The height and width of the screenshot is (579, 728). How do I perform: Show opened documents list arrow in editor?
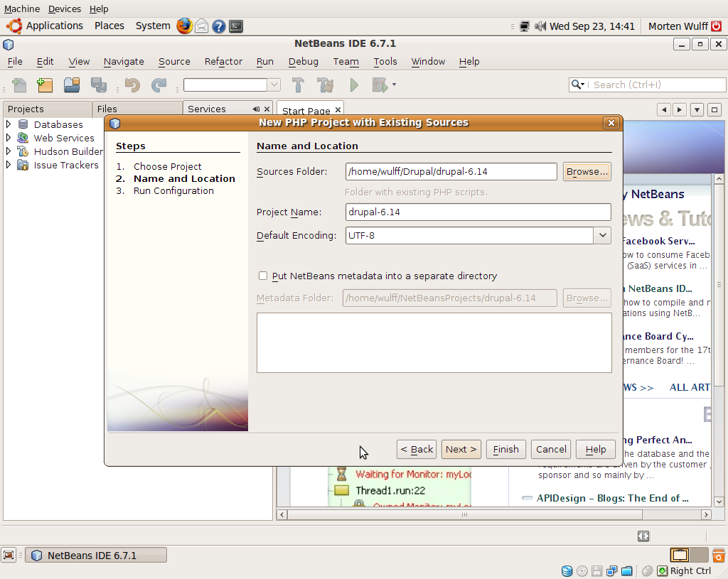tap(697, 110)
